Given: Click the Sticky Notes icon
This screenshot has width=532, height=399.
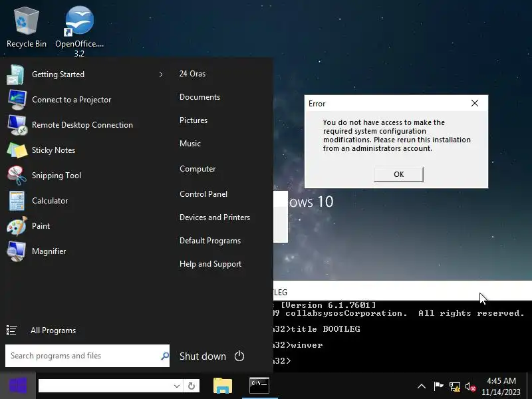Looking at the screenshot, I should point(17,150).
